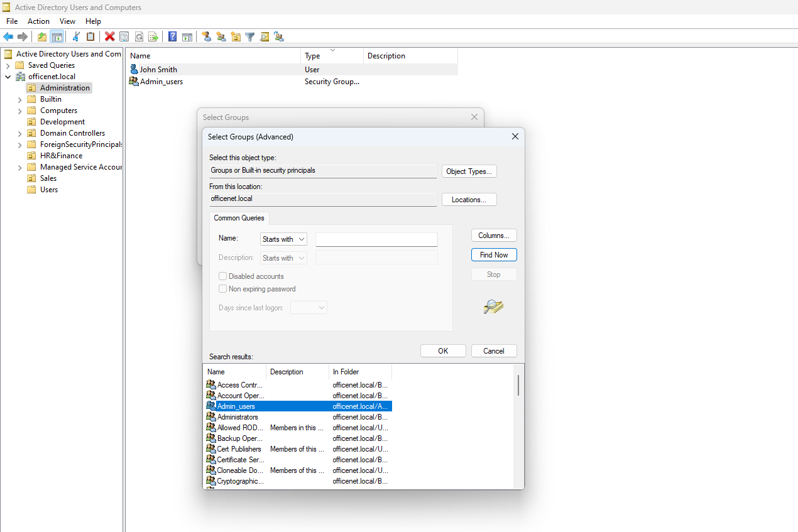Click the red Delete toolbar icon

tap(109, 36)
